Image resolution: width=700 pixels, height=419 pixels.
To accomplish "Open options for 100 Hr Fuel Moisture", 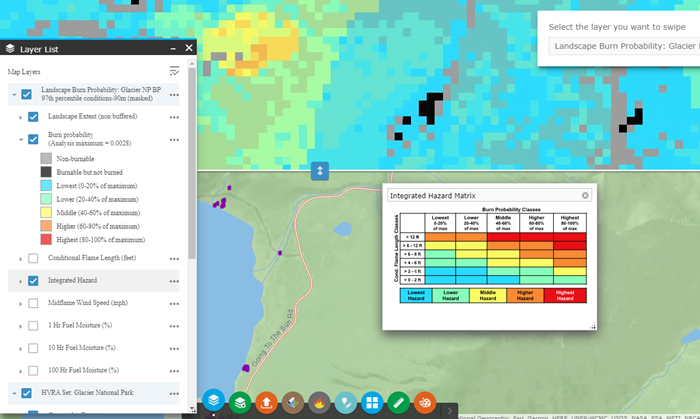I will pos(174,371).
